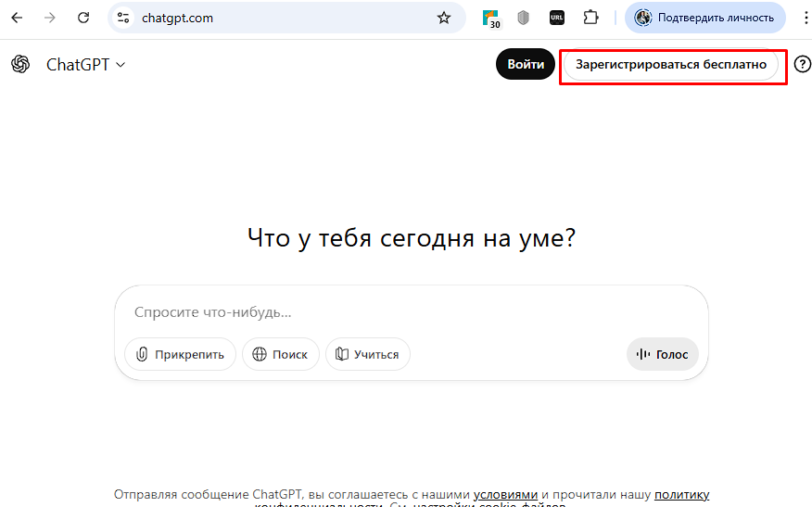Image resolution: width=812 pixels, height=507 pixels.
Task: Expand the ChatGPT model dropdown
Action: click(86, 65)
